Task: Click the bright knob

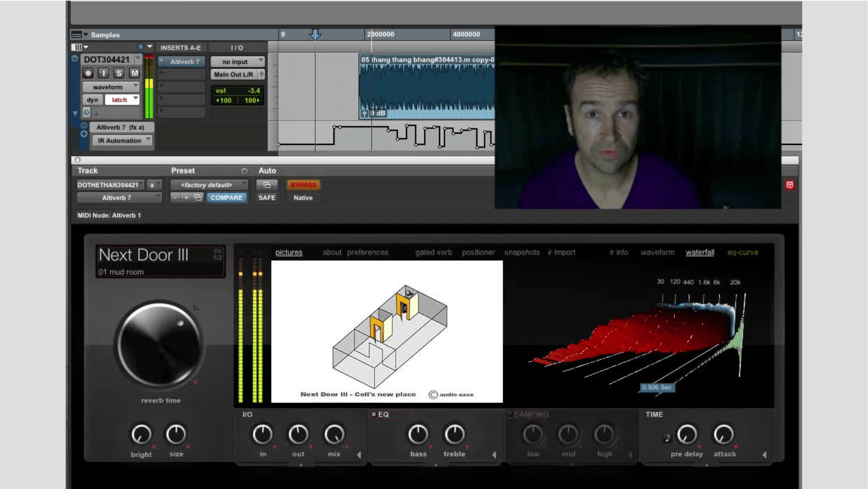Action: (141, 435)
